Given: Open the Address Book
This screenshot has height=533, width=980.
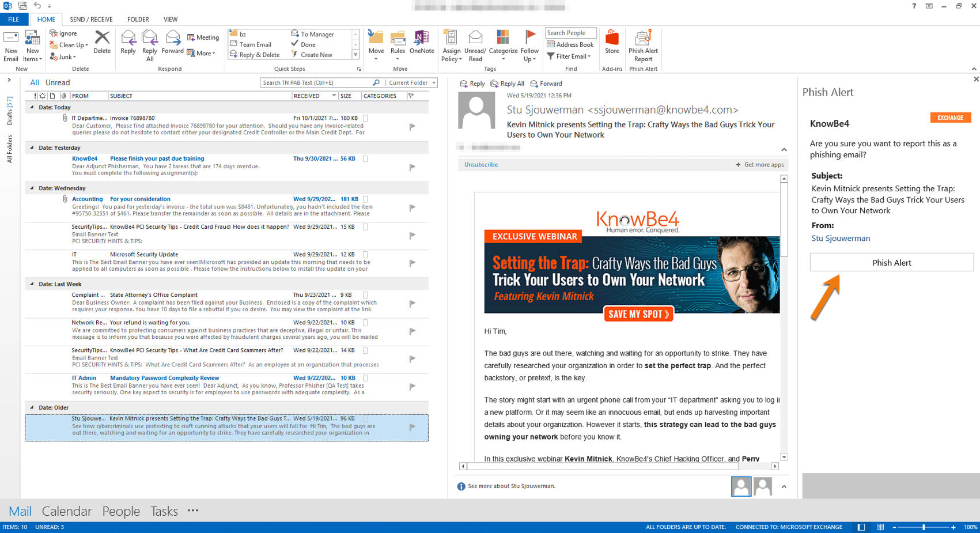Looking at the screenshot, I should pos(570,44).
